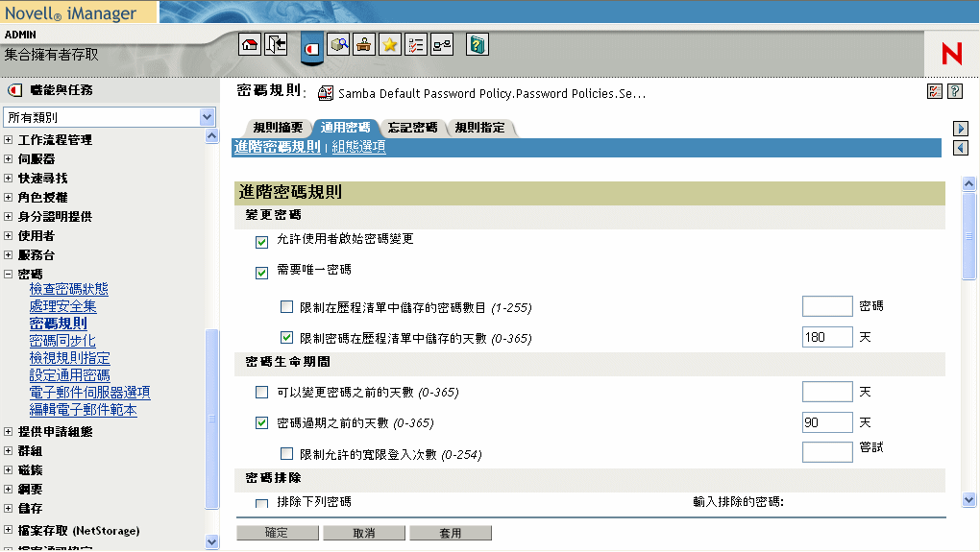Open the 密碼規則 link in sidebar
This screenshot has height=552, width=980.
point(58,324)
